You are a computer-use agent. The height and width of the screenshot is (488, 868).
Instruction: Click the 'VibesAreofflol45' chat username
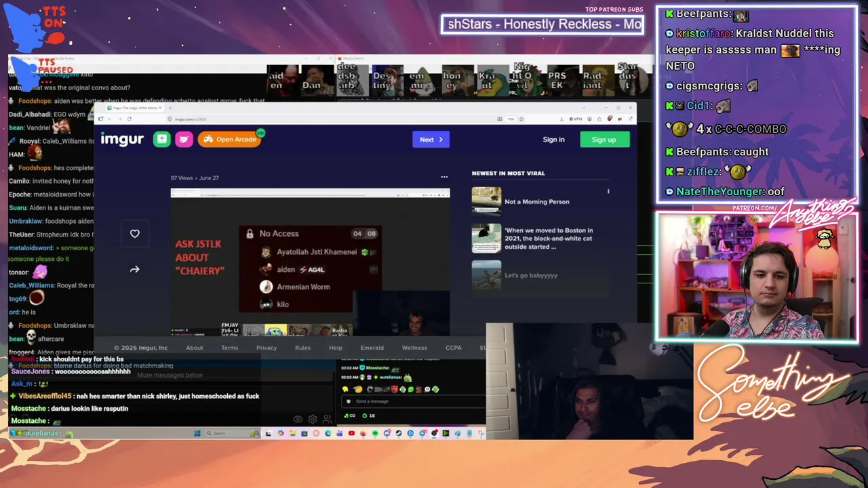click(x=45, y=396)
